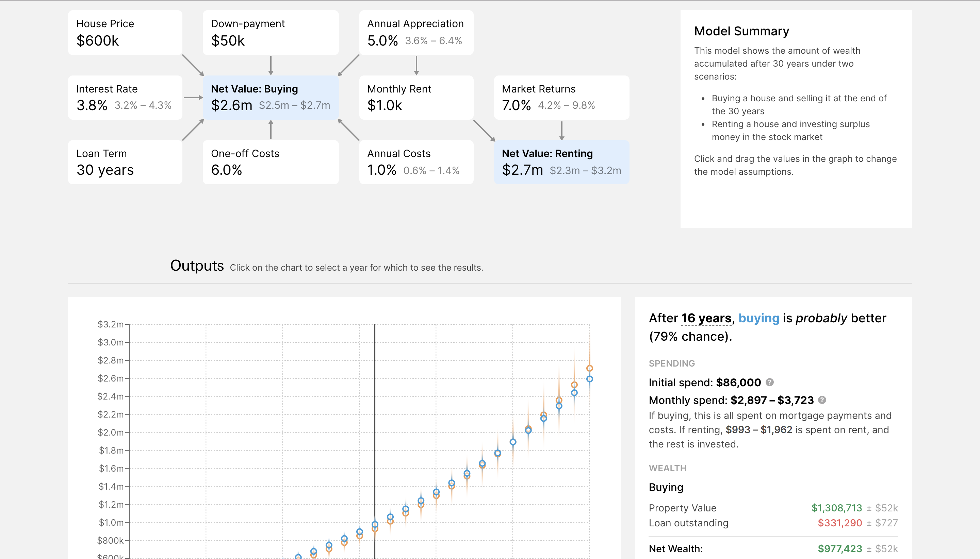
Task: Click the Market Returns 7.0% value
Action: 516,105
